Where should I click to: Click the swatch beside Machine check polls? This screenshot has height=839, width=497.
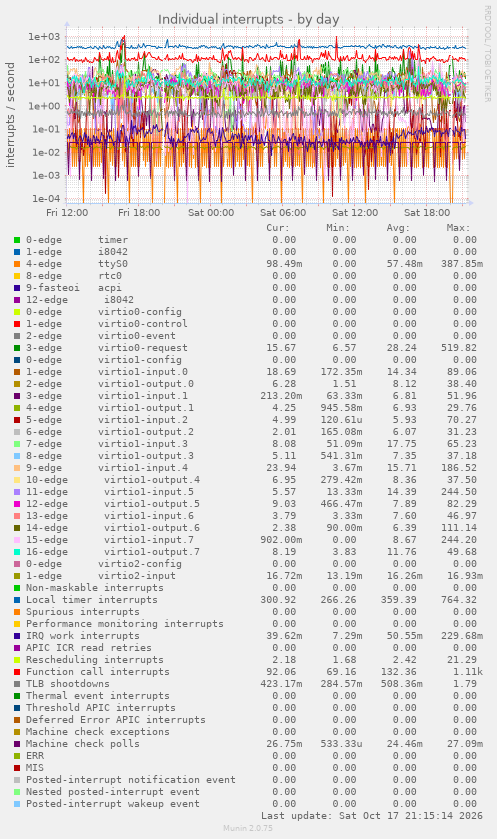(17, 744)
